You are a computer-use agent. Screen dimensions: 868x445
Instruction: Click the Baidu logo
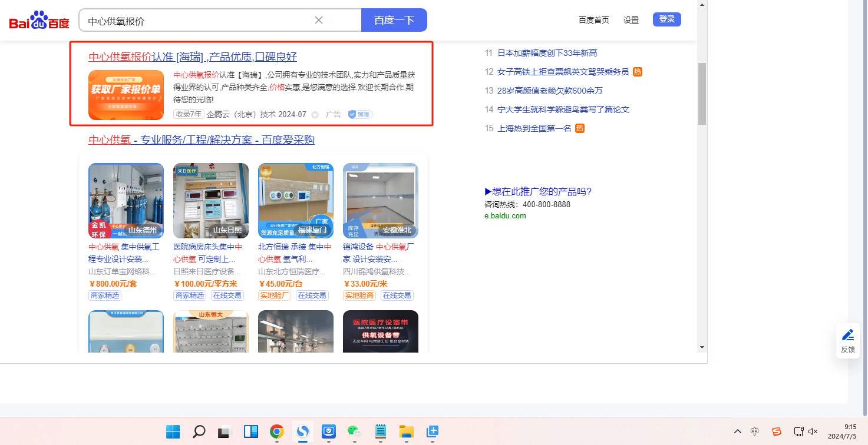pyautogui.click(x=39, y=21)
